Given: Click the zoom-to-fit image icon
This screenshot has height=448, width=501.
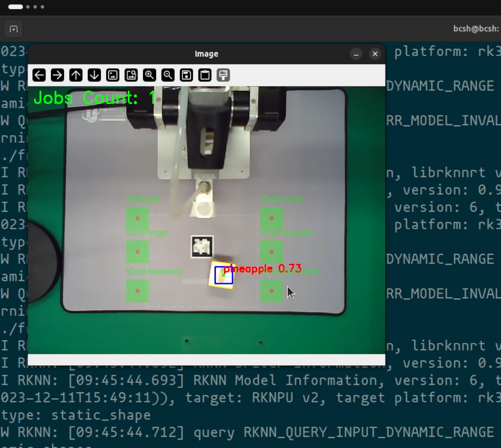Looking at the screenshot, I should (113, 75).
